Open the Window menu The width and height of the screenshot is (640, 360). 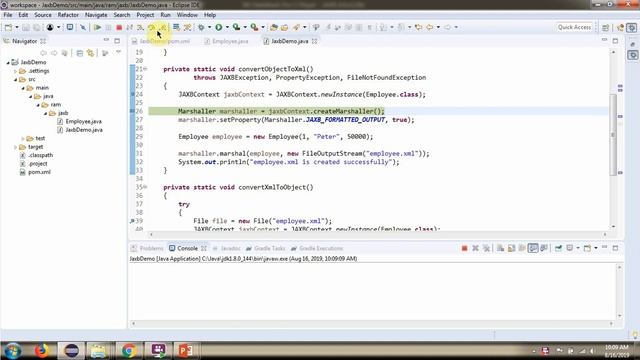coord(187,15)
